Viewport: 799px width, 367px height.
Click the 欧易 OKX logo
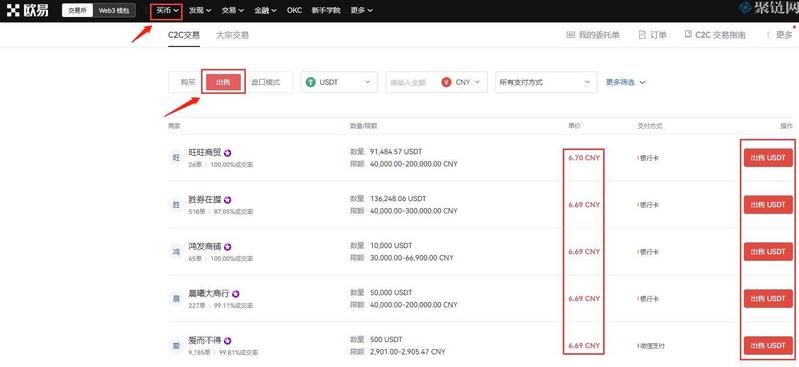tap(28, 10)
